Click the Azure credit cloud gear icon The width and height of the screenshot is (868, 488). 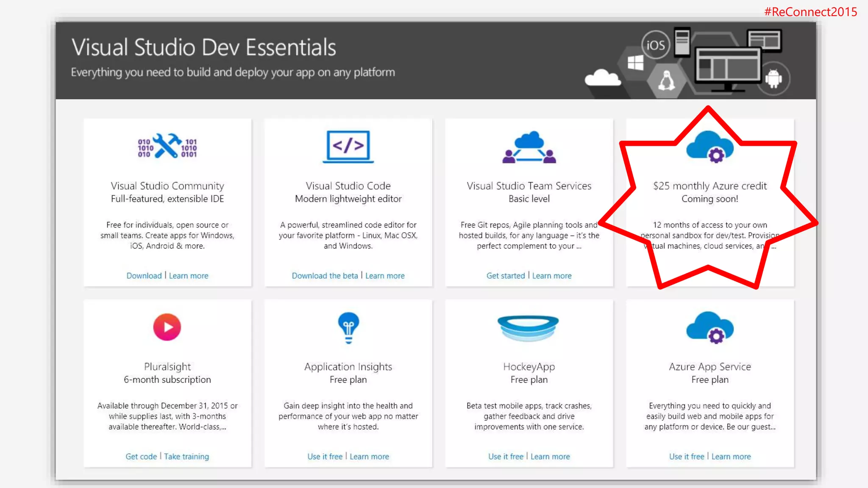710,147
